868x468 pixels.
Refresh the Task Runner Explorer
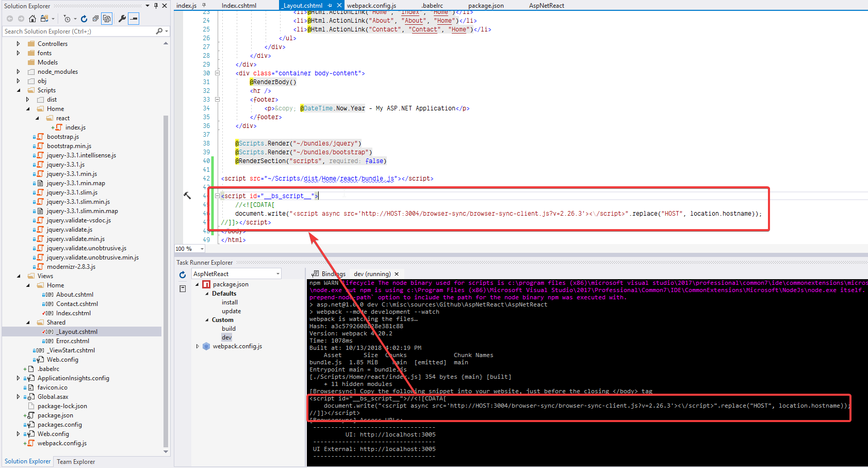[183, 275]
